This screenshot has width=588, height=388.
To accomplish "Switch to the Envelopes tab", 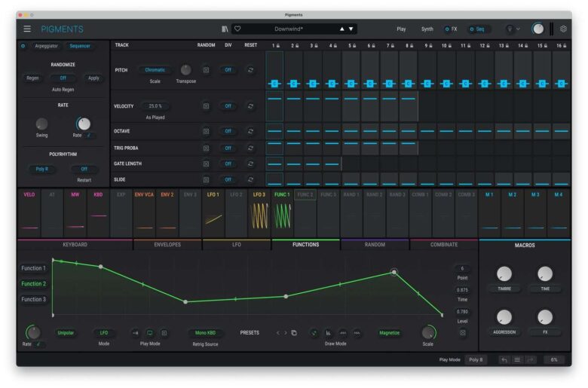I will 167,244.
